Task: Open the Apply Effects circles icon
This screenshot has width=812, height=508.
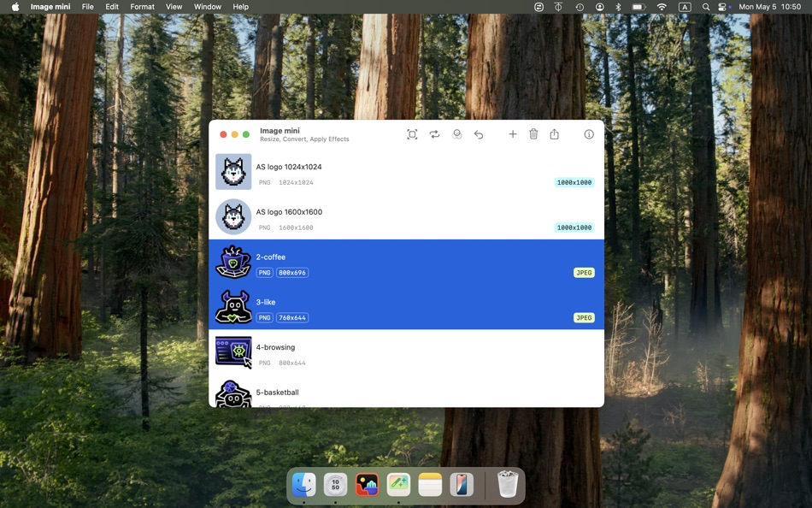Action: point(456,134)
